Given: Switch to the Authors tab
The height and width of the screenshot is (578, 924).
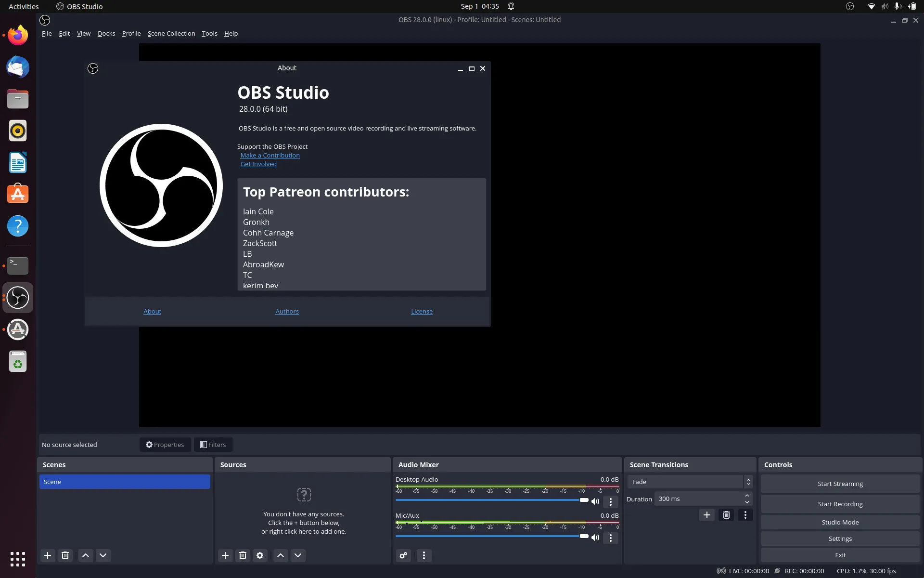Looking at the screenshot, I should tap(287, 311).
